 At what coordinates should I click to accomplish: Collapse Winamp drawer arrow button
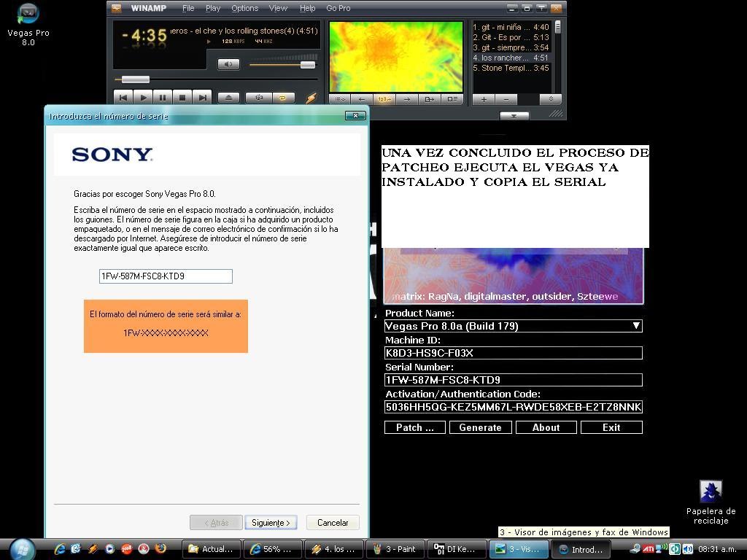[x=514, y=116]
